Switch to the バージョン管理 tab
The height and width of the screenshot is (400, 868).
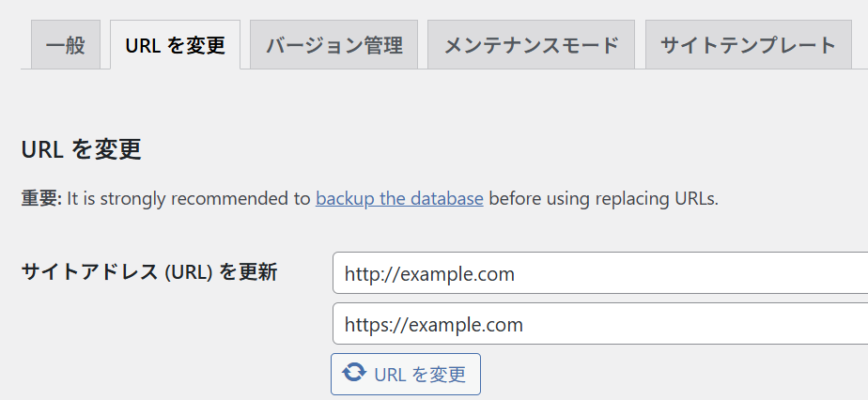[x=333, y=45]
